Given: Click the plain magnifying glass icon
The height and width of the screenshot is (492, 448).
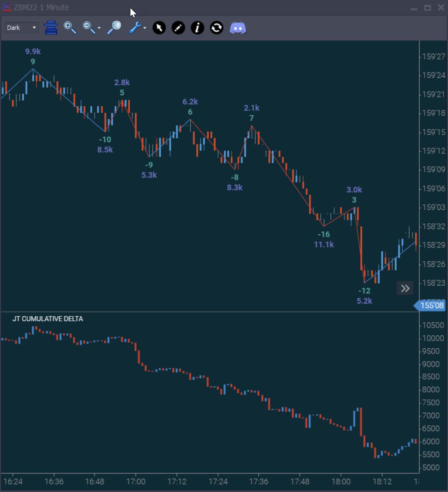Looking at the screenshot, I should pyautogui.click(x=114, y=28).
